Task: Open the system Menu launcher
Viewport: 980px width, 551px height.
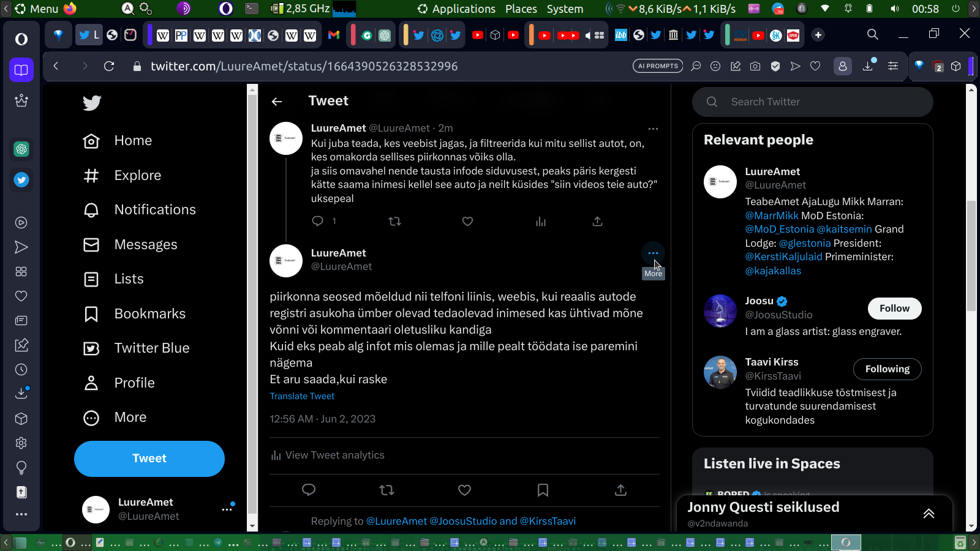Action: (37, 9)
